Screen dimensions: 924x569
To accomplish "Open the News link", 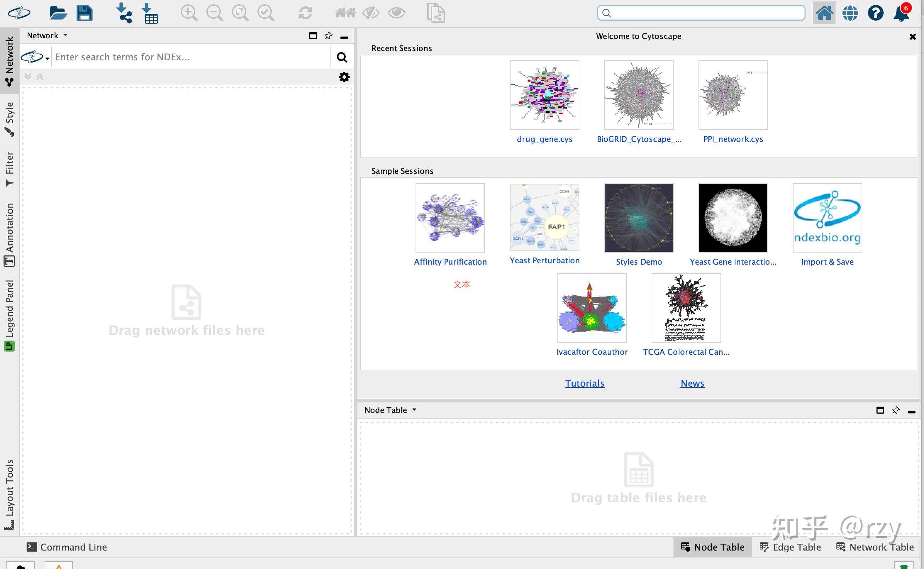I will [692, 383].
